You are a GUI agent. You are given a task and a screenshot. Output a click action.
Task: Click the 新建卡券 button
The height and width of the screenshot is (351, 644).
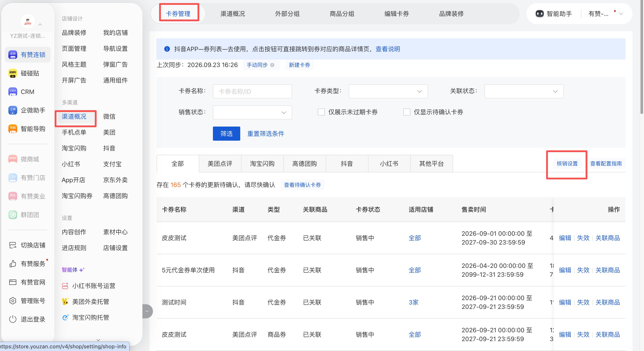pos(299,65)
